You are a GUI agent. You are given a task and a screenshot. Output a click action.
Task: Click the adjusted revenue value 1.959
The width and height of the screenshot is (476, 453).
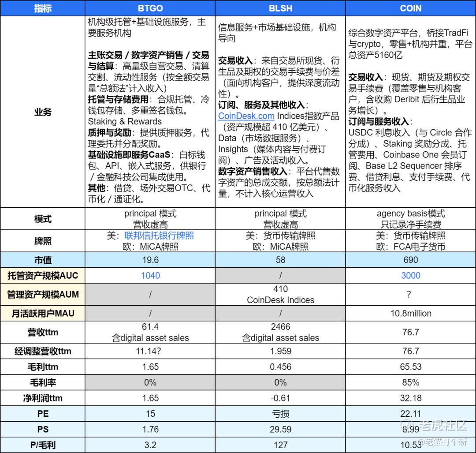click(280, 351)
